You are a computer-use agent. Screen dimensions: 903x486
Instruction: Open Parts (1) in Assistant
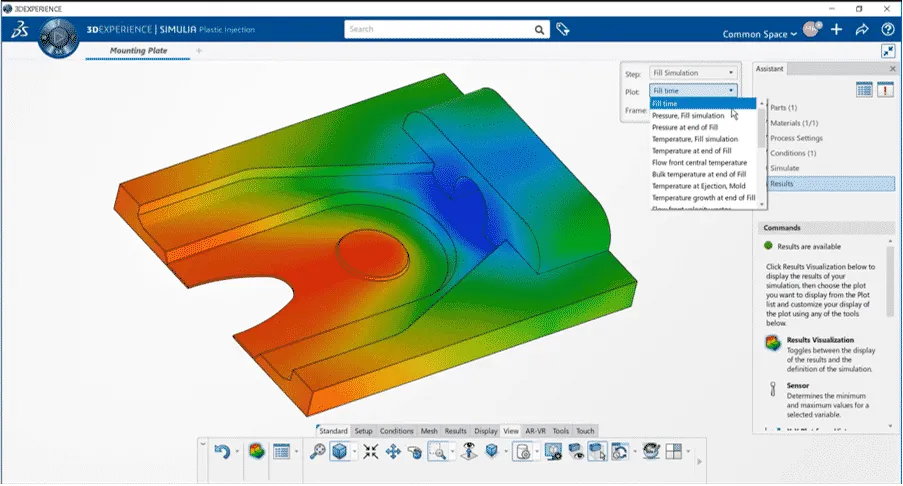tap(783, 108)
